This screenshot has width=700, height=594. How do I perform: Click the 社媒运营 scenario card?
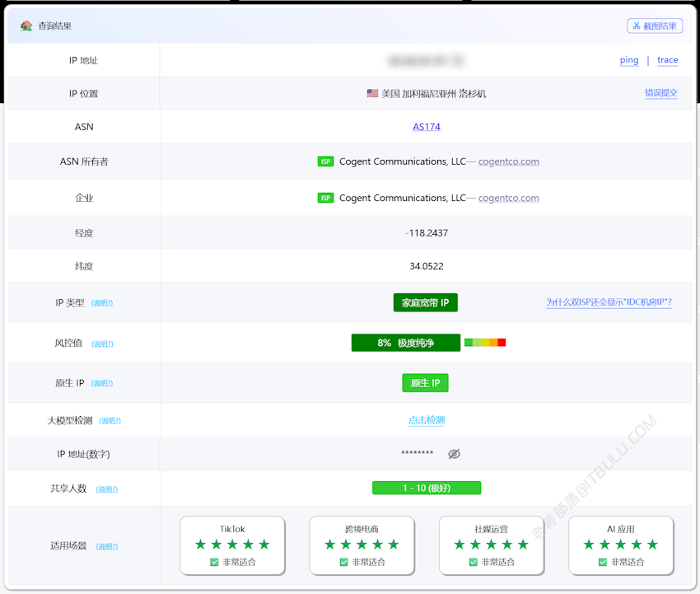[491, 545]
